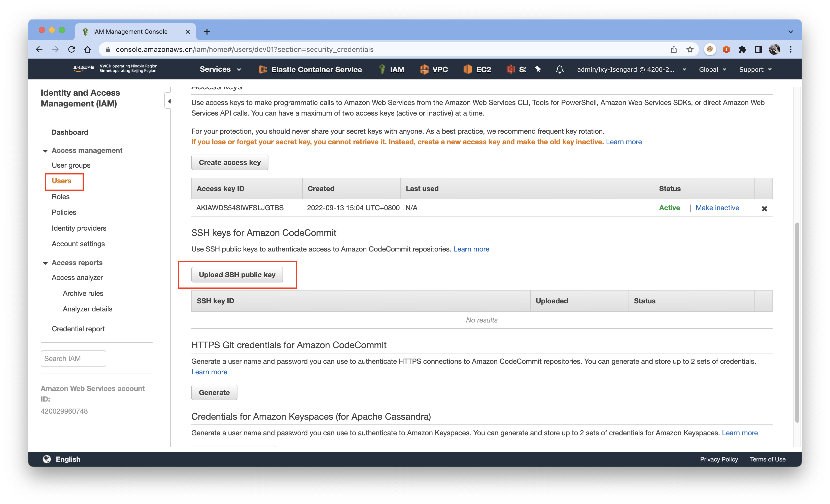830x504 pixels.
Task: Open the Extensions puzzle icon
Action: [742, 50]
